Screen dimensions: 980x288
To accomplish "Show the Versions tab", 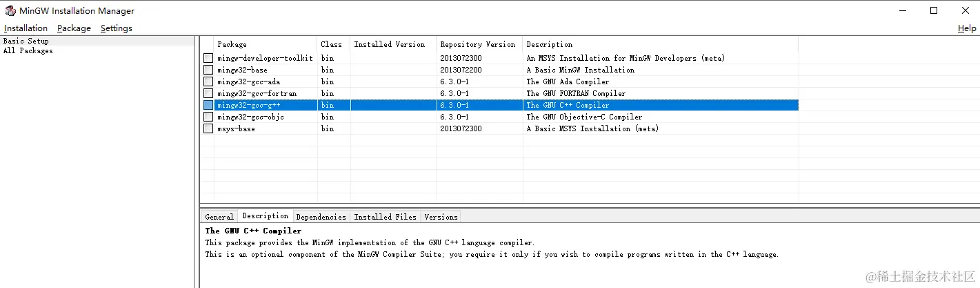I will [441, 217].
